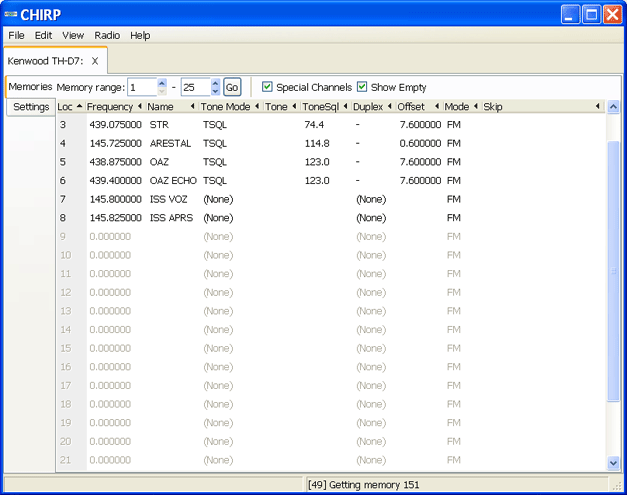Select the OAZ ECHO name cell

coord(173,181)
